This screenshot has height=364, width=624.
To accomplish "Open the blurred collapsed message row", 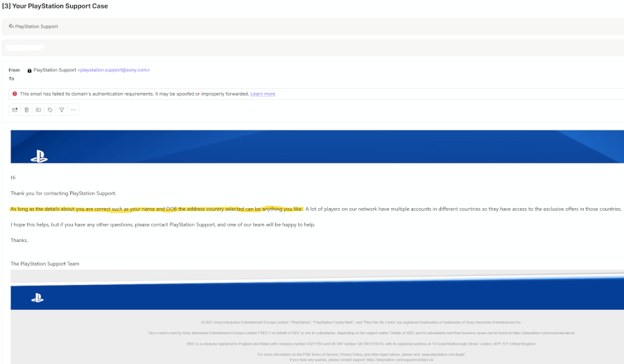I will coord(313,48).
